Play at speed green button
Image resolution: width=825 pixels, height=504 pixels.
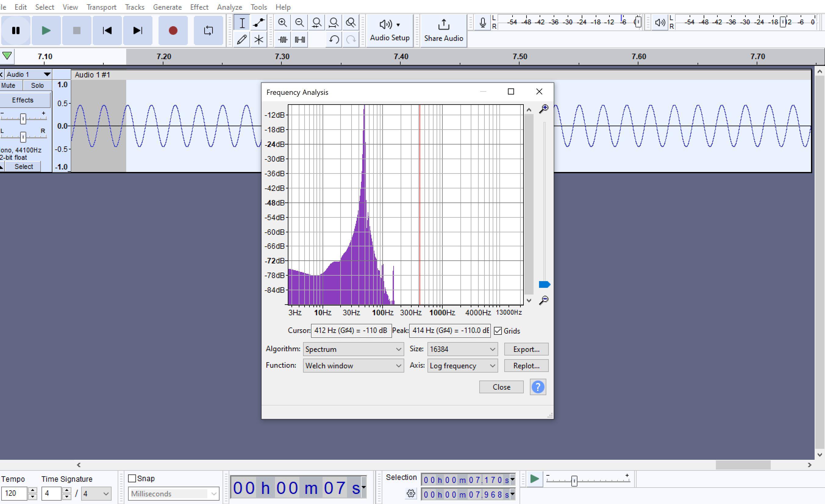pos(534,479)
